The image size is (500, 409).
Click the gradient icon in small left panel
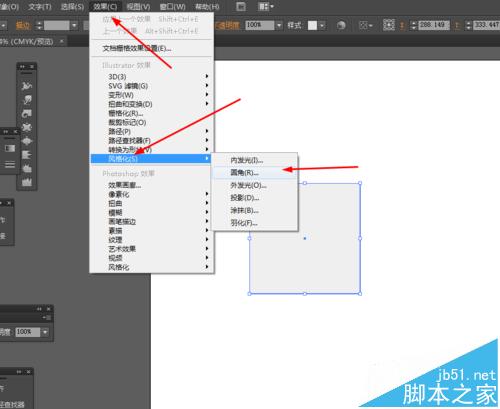tap(10, 148)
